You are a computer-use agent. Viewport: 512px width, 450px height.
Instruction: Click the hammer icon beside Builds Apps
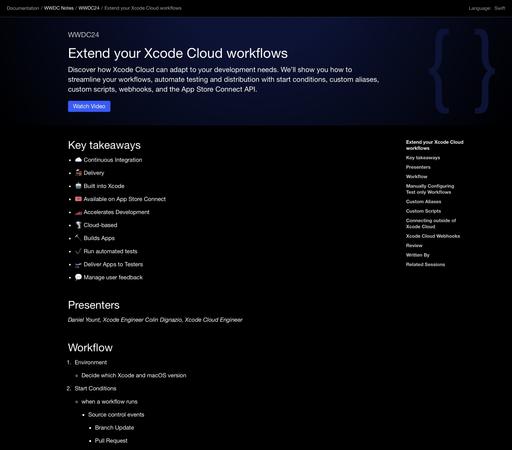(x=78, y=238)
